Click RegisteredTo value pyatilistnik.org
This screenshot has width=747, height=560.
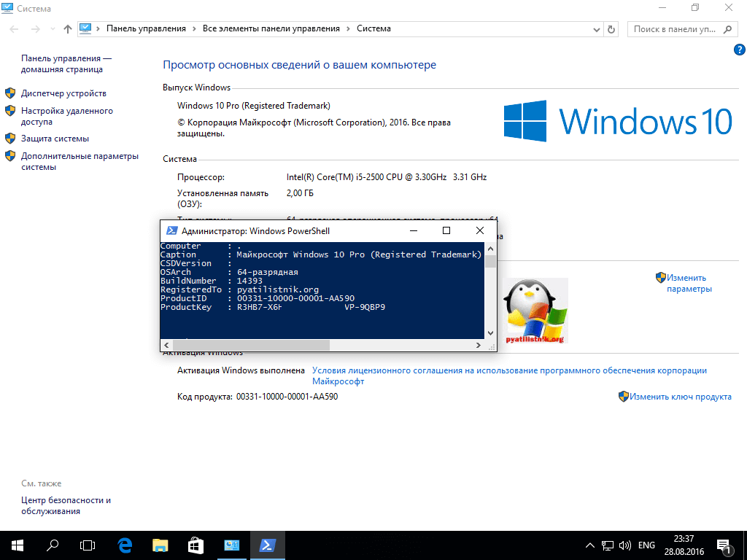[278, 289]
